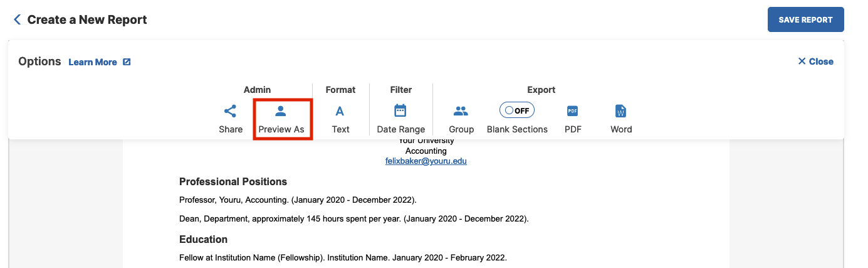Click the Blank Sections label
The height and width of the screenshot is (268, 868).
tap(517, 129)
